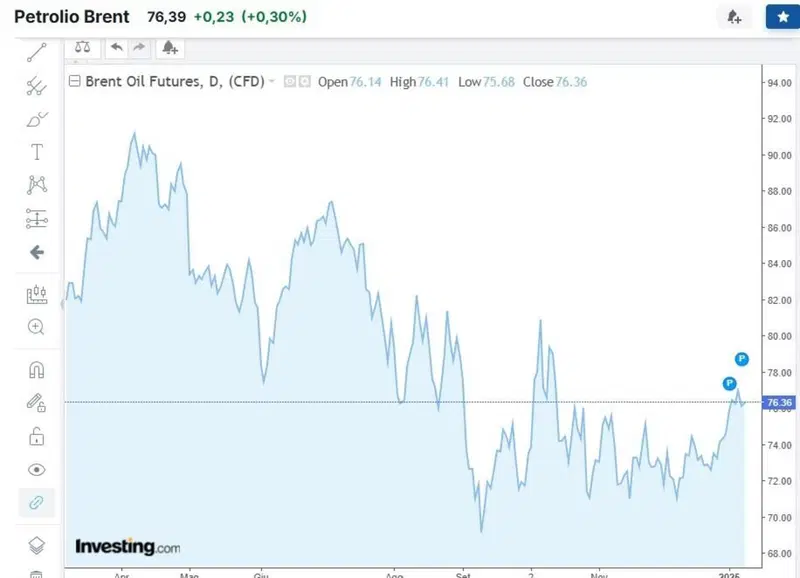This screenshot has width=800, height=578.
Task: Open the object tree layers panel
Action: [x=37, y=545]
